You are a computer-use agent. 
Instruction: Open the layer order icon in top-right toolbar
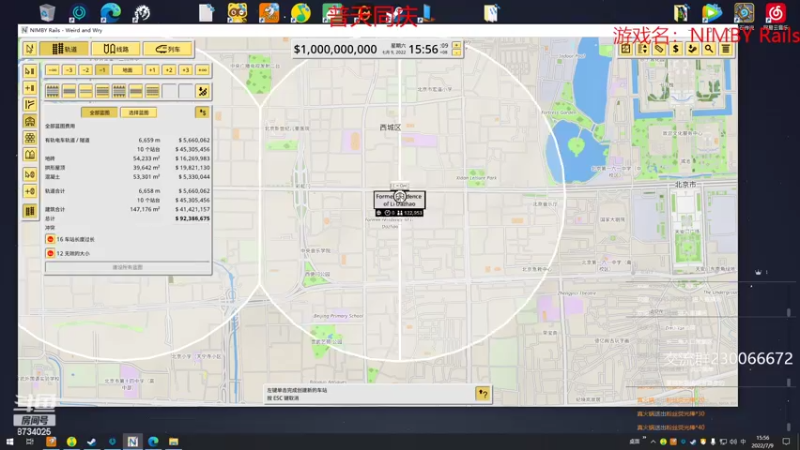pos(642,49)
